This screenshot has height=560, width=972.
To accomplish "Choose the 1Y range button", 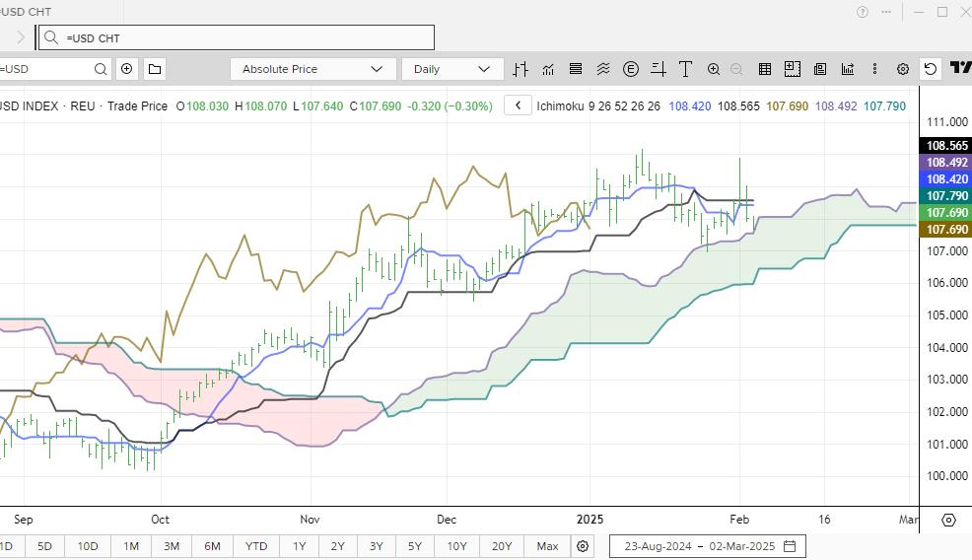I will coord(299,546).
